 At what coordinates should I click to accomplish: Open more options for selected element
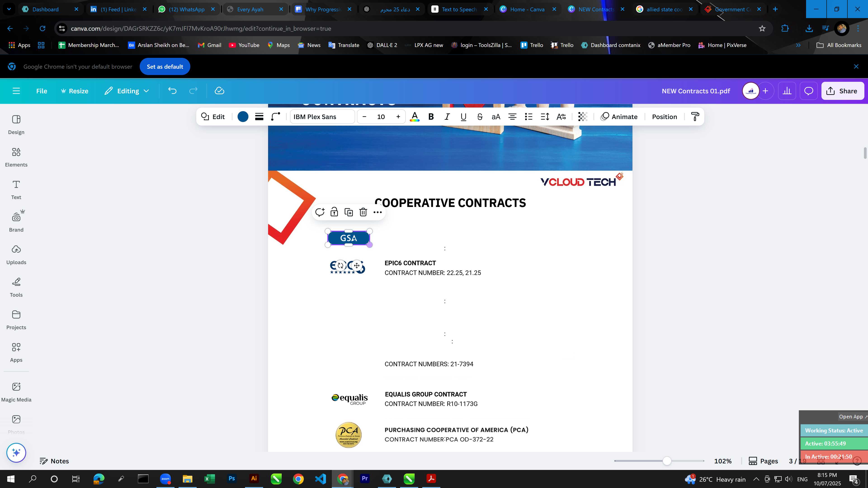coord(377,212)
